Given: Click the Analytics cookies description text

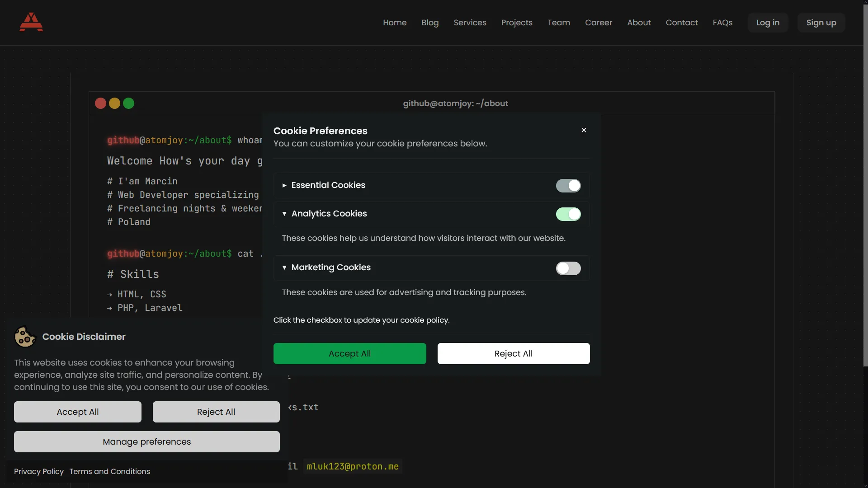Looking at the screenshot, I should (x=424, y=238).
